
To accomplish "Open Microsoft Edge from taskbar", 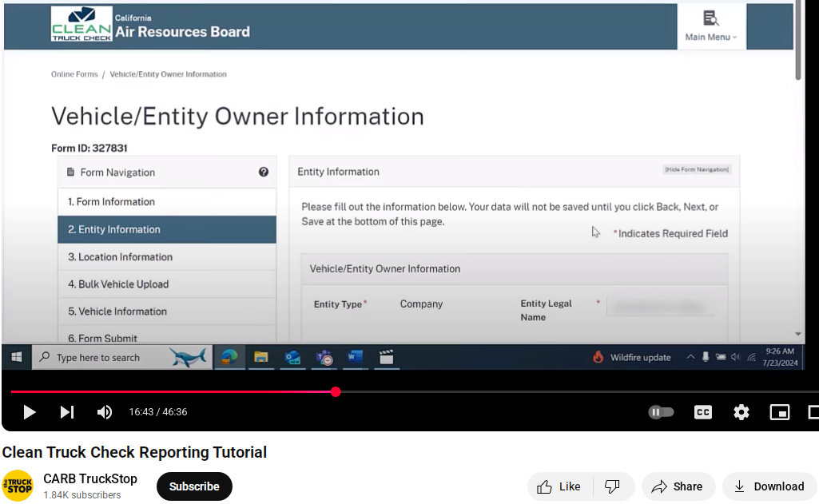I will pyautogui.click(x=229, y=357).
